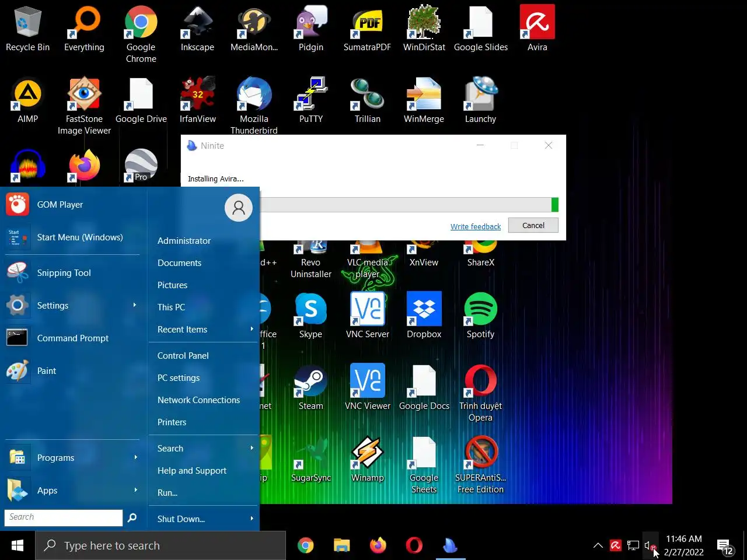Launch Spotify from the desktop
The width and height of the screenshot is (747, 560).
pos(480,316)
